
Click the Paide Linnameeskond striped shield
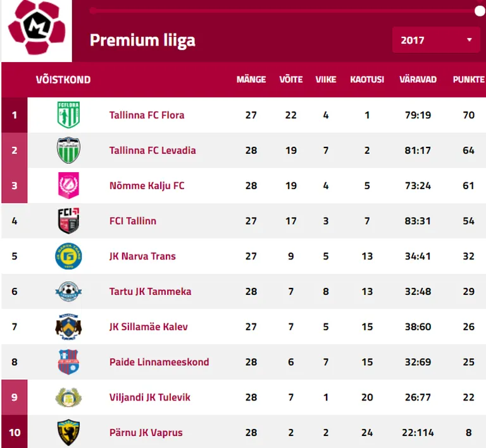coord(68,362)
